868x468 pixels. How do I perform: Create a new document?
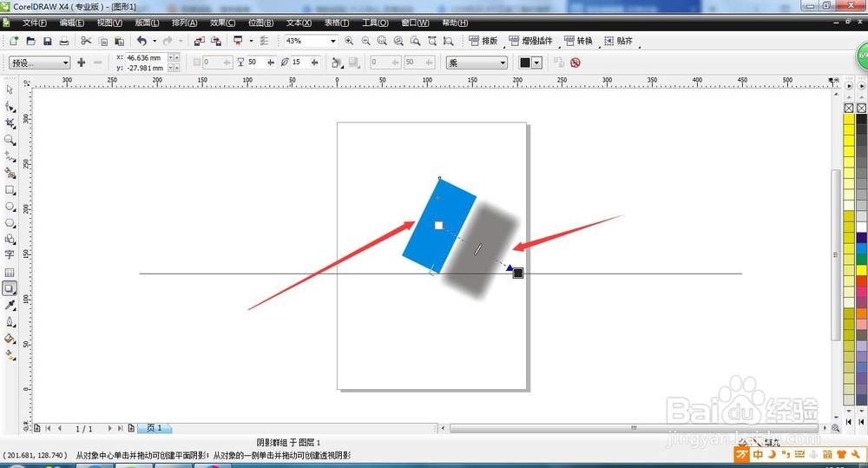click(14, 41)
